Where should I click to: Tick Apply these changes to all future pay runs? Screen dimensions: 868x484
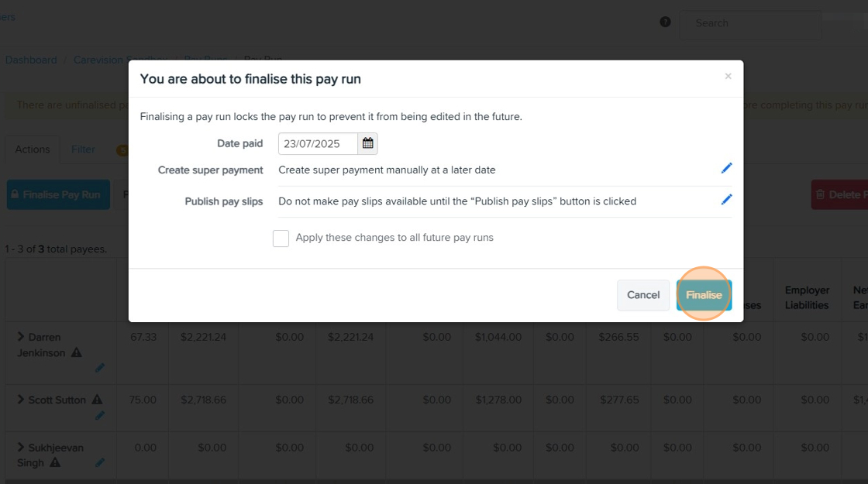tap(281, 239)
